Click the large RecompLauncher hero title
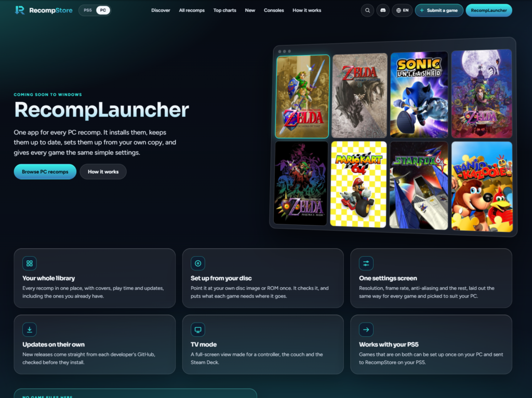Screen dimensions: 532x398 (101, 110)
